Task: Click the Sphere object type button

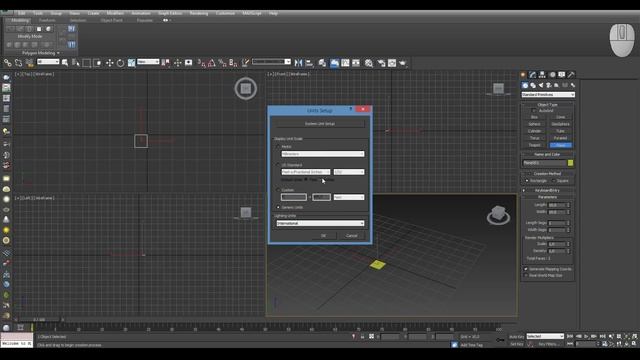Action: [534, 124]
